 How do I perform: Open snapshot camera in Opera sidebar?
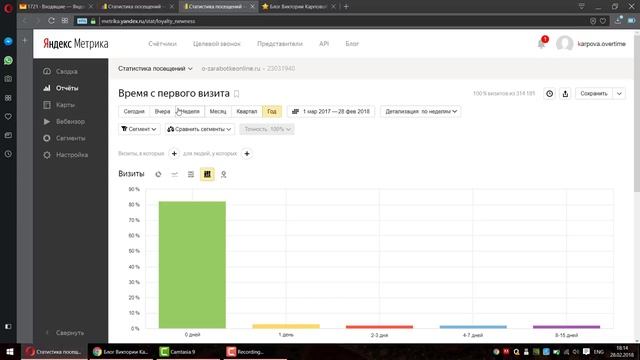tap(8, 79)
